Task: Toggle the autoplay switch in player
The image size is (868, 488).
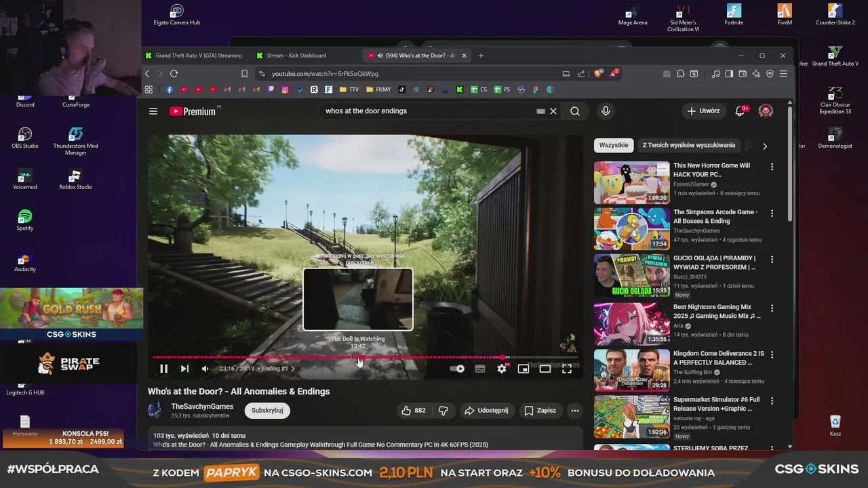Action: point(457,369)
